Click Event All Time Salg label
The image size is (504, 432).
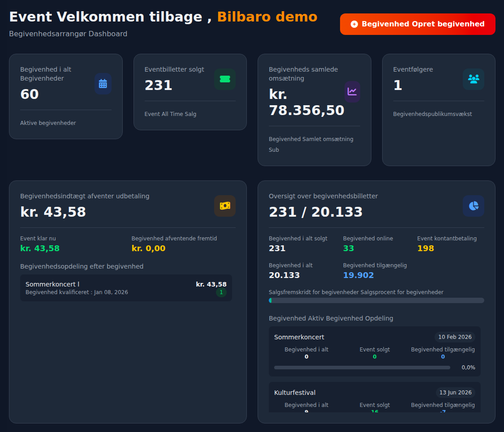(x=170, y=114)
